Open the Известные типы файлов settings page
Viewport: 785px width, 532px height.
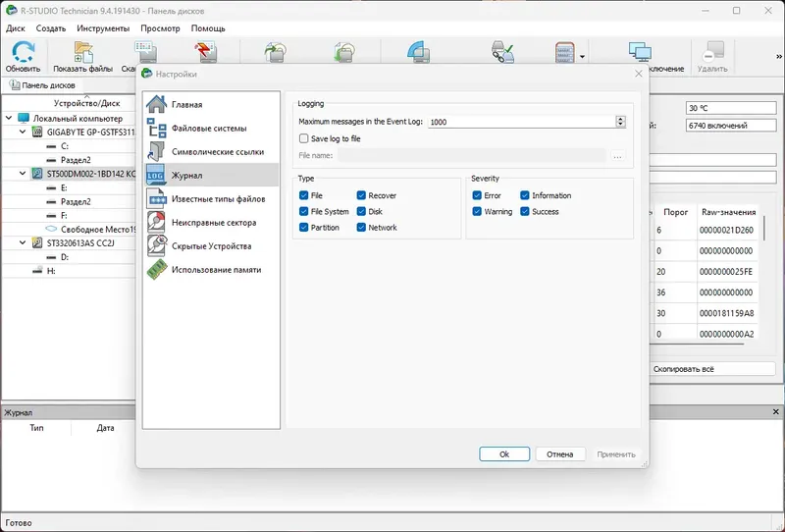(x=211, y=199)
